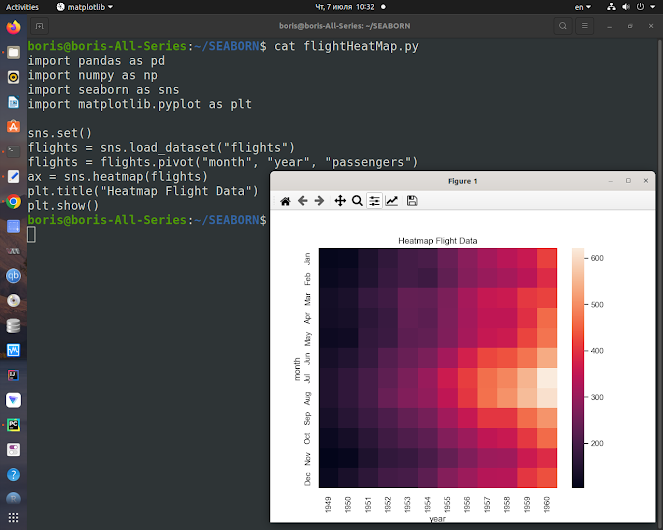Image resolution: width=663 pixels, height=530 pixels.
Task: Click the '1960' x-axis tick label
Action: click(547, 505)
